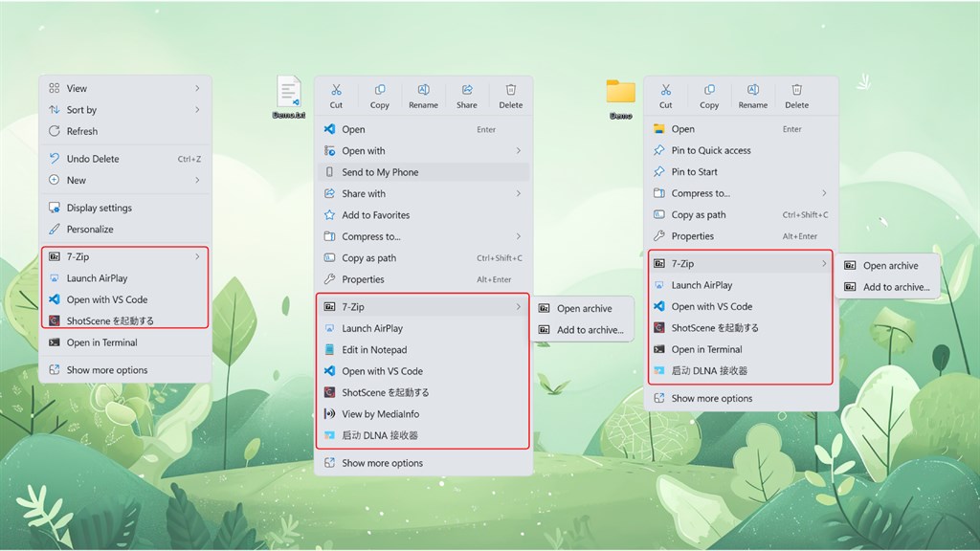The image size is (980, 551).
Task: Click Cut icon in folder context menu
Action: pos(666,90)
